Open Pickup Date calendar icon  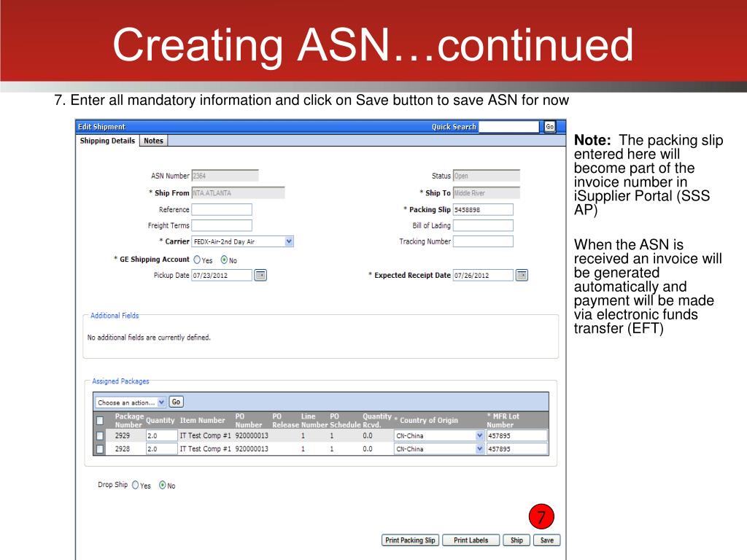pyautogui.click(x=260, y=275)
